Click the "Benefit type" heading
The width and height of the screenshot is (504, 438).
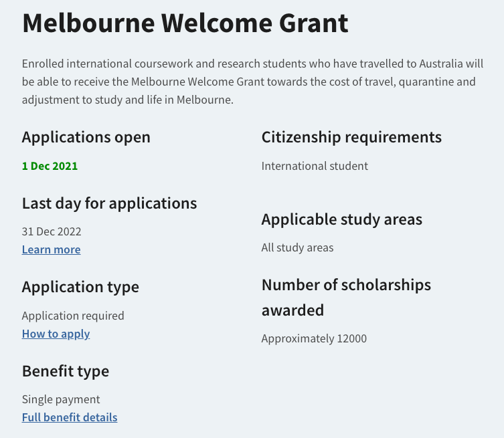(x=65, y=371)
